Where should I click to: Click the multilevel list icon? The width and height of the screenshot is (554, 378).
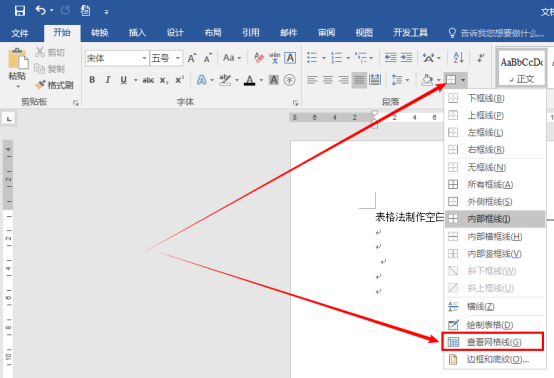click(361, 58)
